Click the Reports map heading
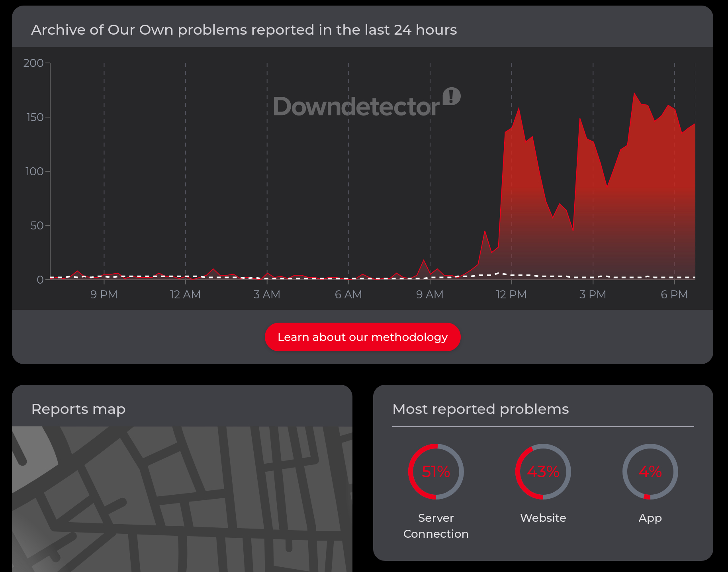 click(78, 409)
